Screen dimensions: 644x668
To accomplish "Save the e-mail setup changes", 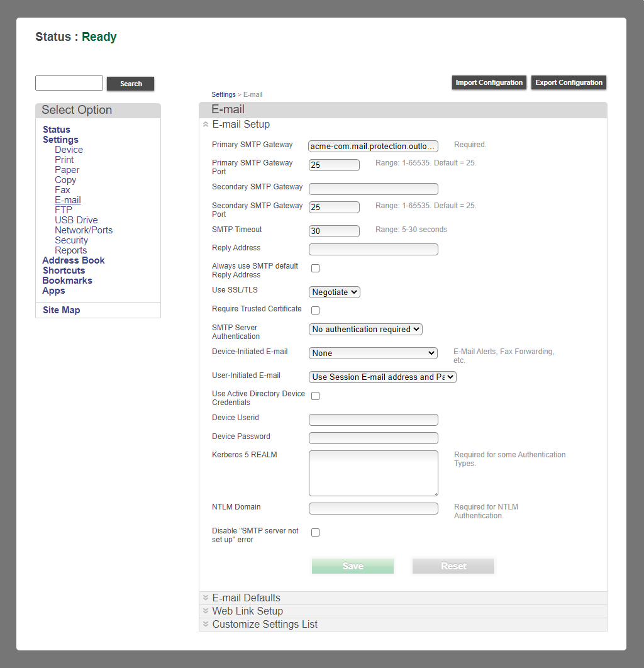I will point(353,565).
